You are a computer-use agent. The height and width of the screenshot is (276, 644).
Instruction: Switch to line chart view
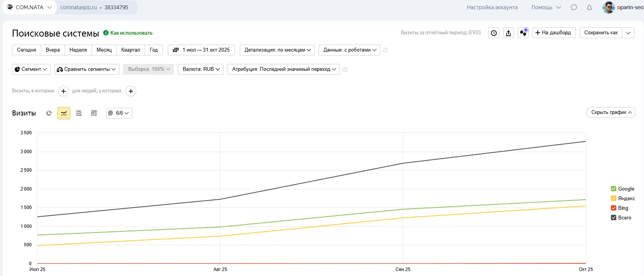(x=64, y=113)
